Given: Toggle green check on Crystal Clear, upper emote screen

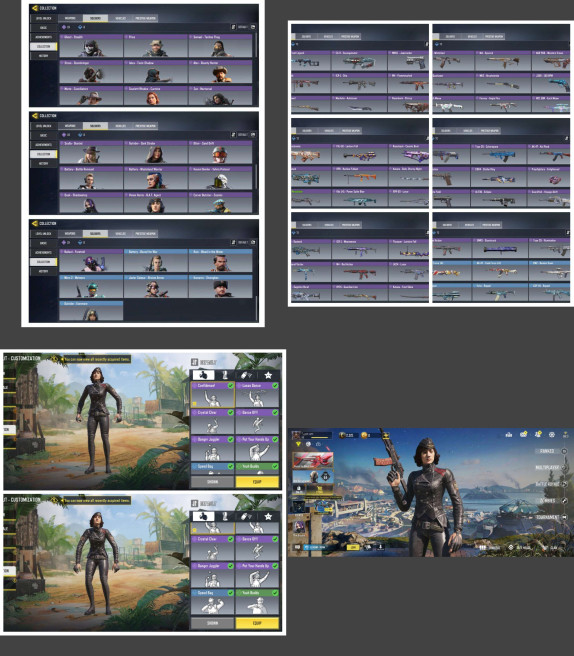Looking at the screenshot, I should [231, 413].
